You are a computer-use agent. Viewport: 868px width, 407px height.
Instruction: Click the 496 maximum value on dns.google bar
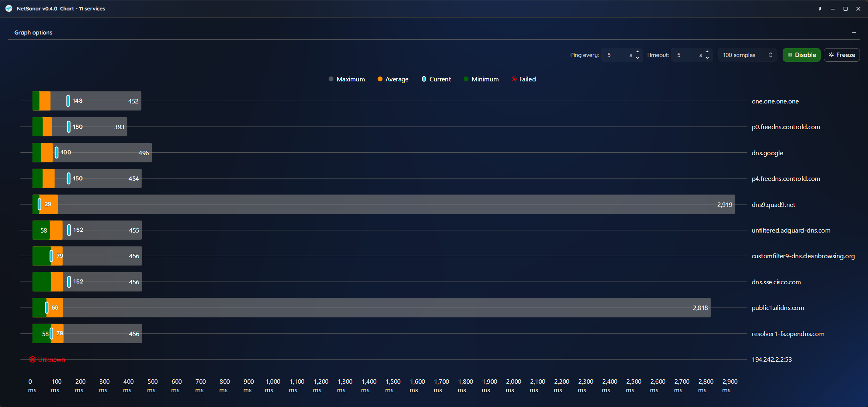coord(143,153)
